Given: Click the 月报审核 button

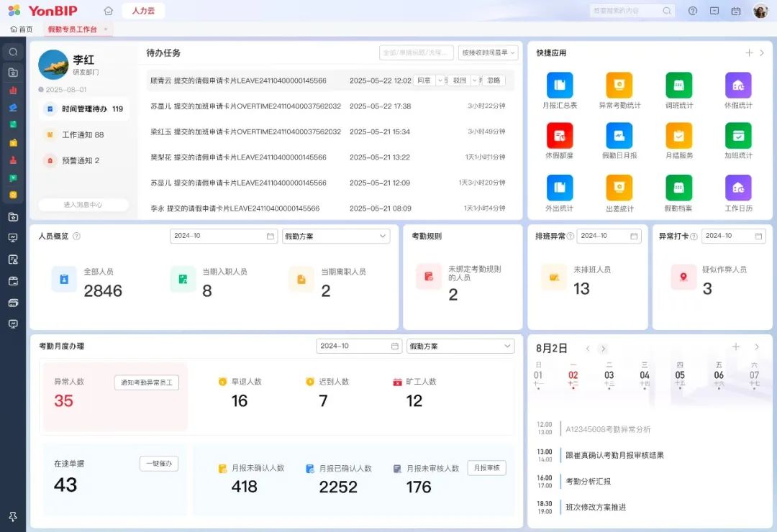Looking at the screenshot, I should click(486, 468).
